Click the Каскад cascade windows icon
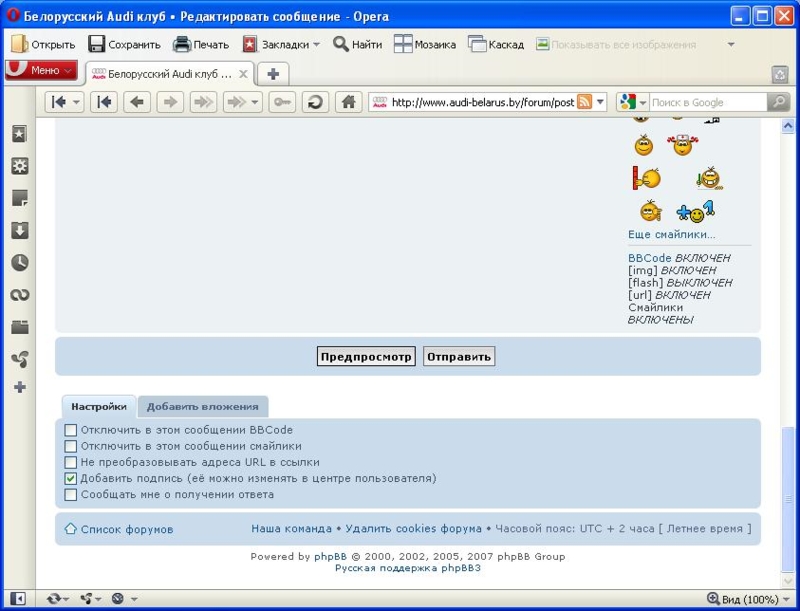This screenshot has height=611, width=800. coord(477,44)
